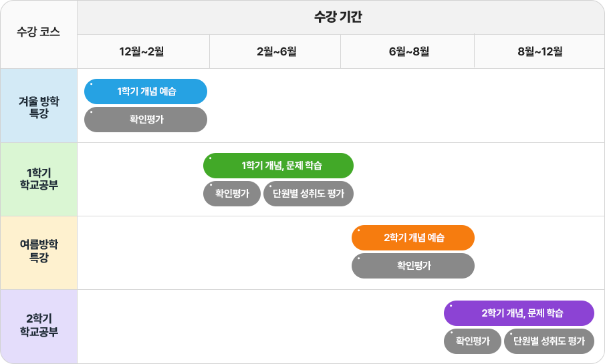Click the 6월~8월 period column header
This screenshot has width=605, height=364.
point(407,51)
